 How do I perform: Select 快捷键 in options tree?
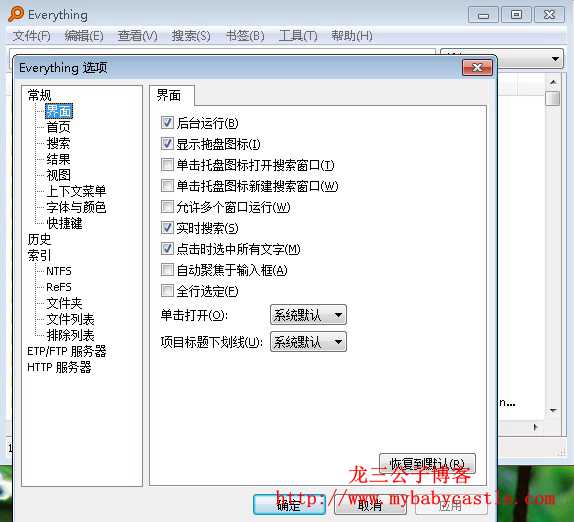tap(64, 223)
